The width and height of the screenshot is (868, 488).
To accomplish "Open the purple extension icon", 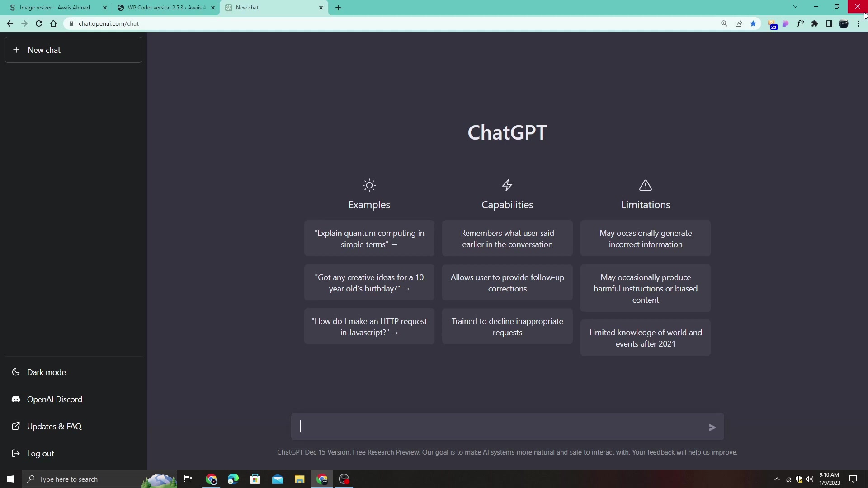I will [x=786, y=23].
